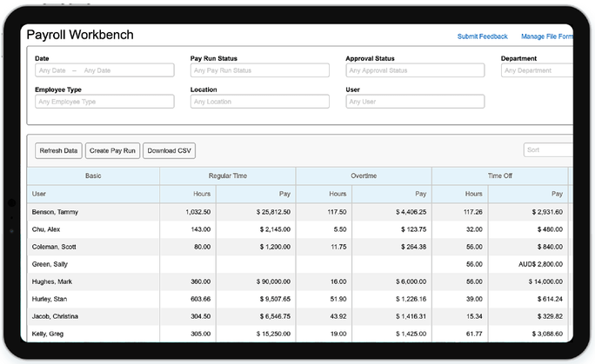Click the Hughes, Mark employee name
Viewport: 595px width, 364px height.
click(51, 281)
